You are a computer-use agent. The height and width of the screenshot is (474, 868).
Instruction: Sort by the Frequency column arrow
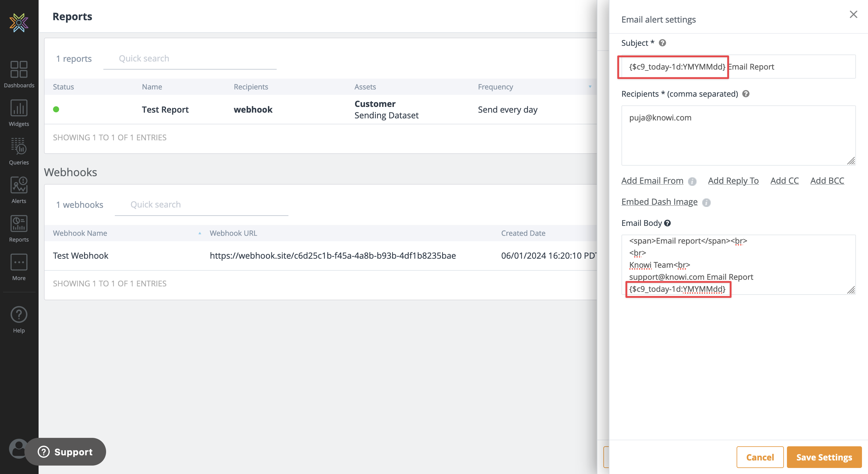(x=590, y=87)
